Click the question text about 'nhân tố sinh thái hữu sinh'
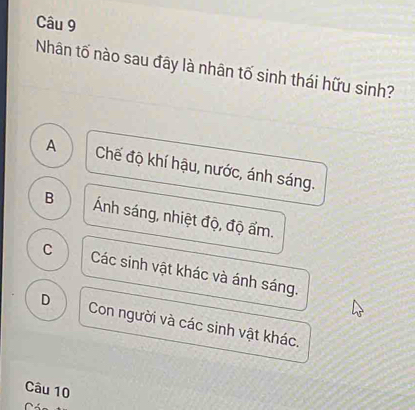The height and width of the screenshot is (410, 415). [x=215, y=70]
